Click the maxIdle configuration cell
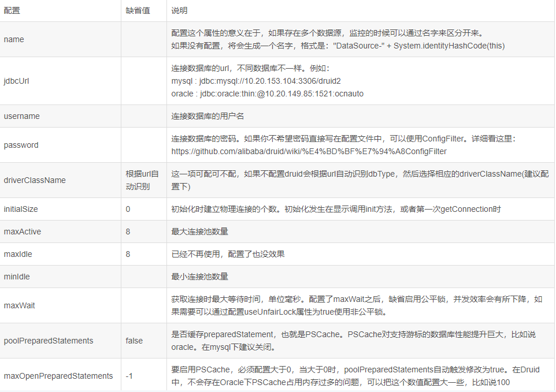Screen dimensions: 556x392 [x=17, y=254]
